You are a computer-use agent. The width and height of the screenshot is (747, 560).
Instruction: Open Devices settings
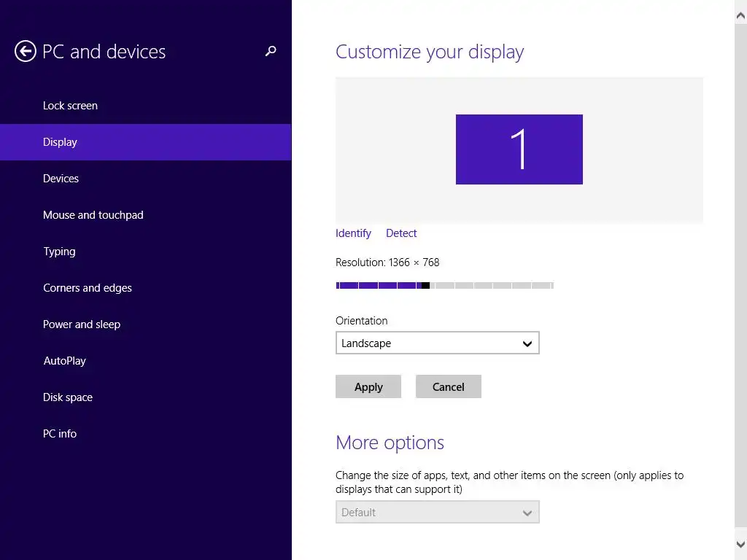145,179
